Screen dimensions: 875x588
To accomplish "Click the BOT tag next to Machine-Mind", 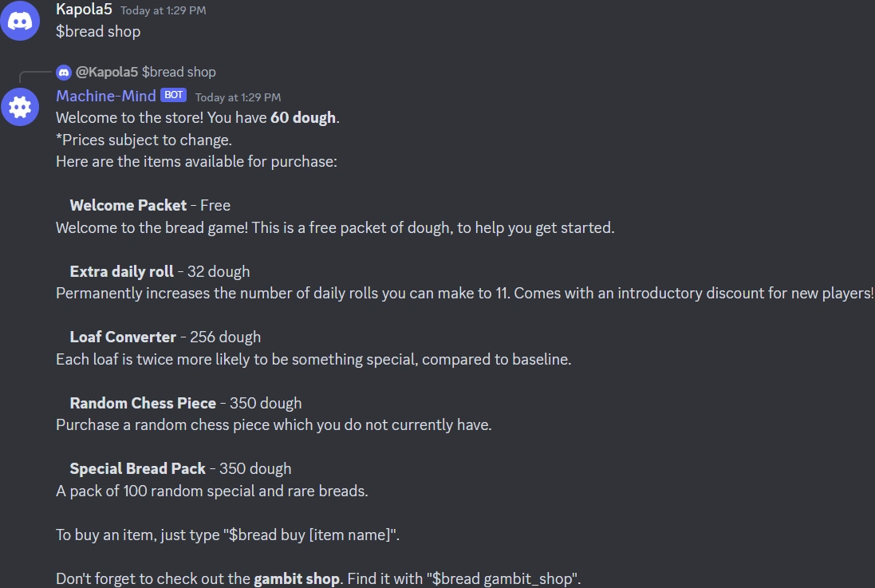I will [173, 95].
